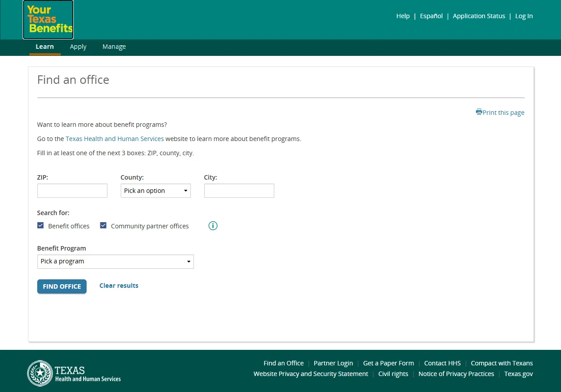
Task: Click the info icon beside Community partner offices
Action: 213,226
